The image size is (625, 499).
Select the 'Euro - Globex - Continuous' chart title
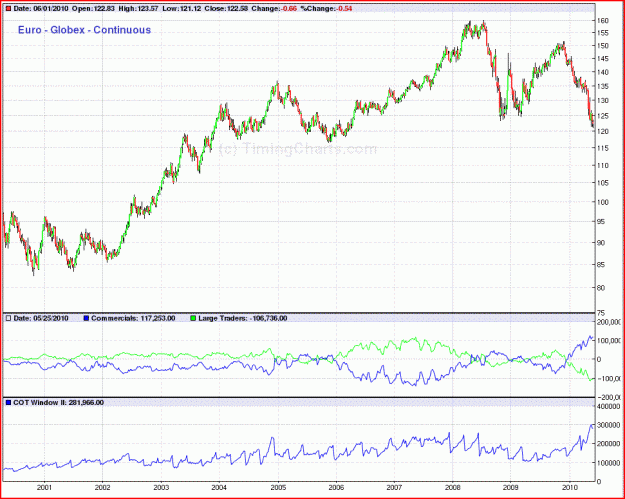tap(84, 30)
